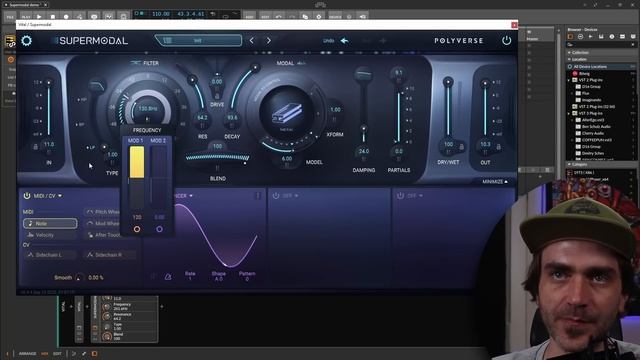Click the modal model box icon
Image resolution: width=640 pixels, height=360 pixels.
coord(287,113)
